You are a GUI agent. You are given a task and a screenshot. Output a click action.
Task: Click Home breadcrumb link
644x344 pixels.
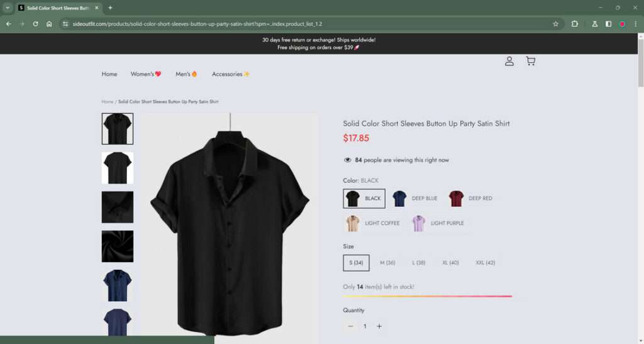point(107,101)
